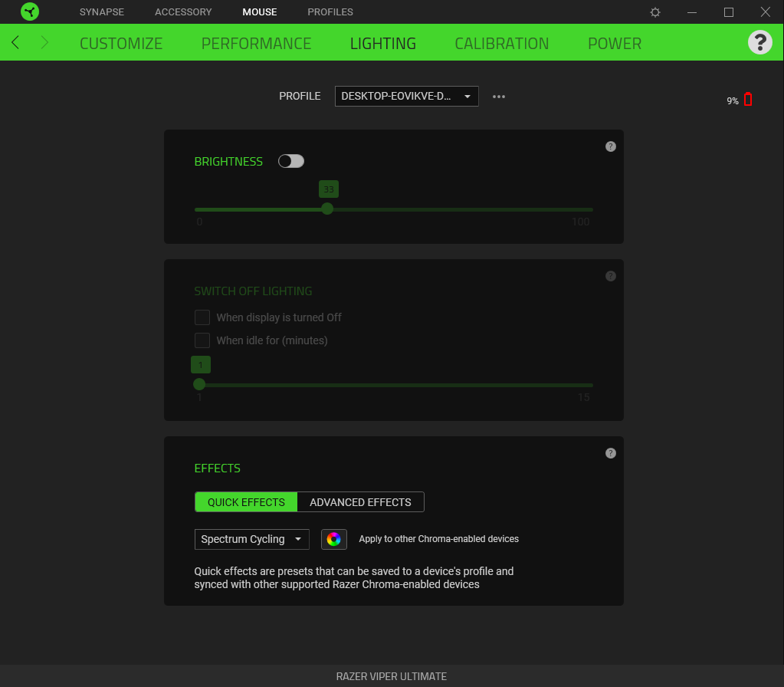Open profile options three-dot menu
Viewport: 784px width, 687px height.
point(498,97)
